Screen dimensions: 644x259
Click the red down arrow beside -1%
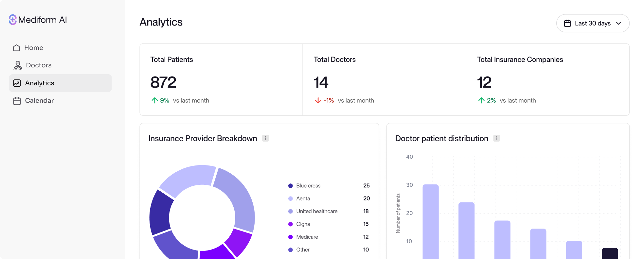318,100
